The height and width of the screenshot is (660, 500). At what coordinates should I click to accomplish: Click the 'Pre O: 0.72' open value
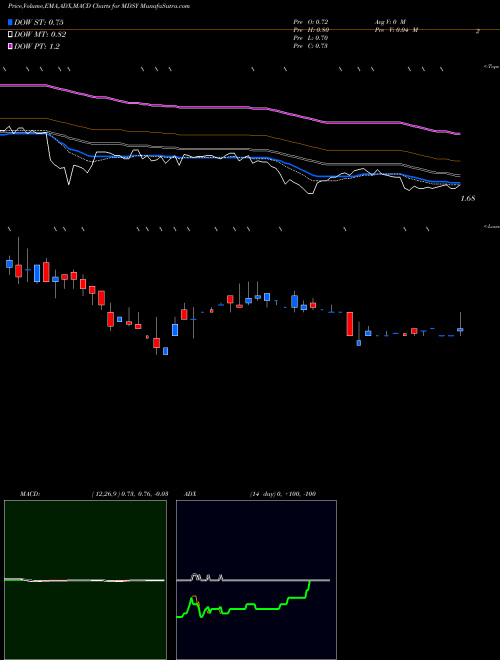[311, 21]
